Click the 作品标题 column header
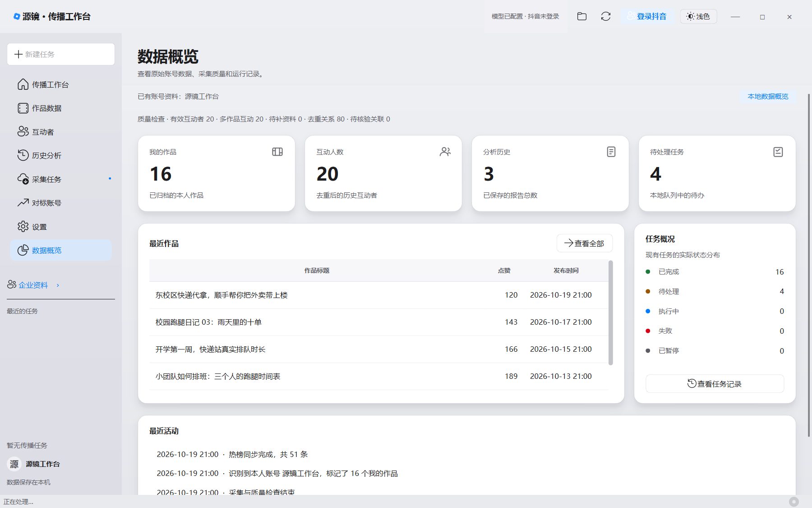 317,270
